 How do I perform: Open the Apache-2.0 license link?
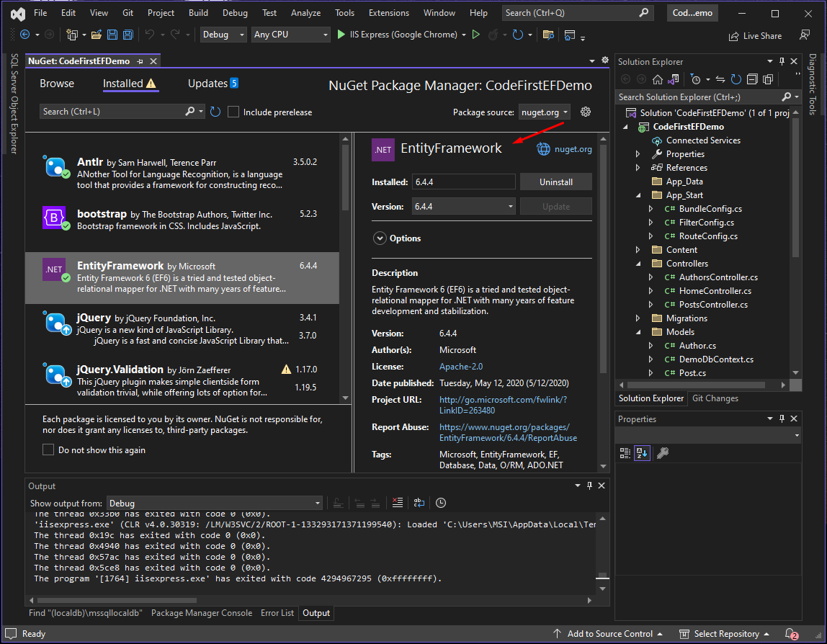[460, 366]
